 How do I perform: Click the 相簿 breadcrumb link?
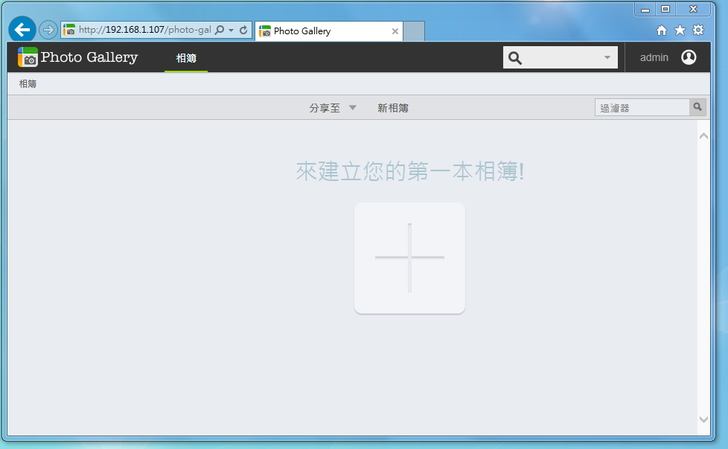28,84
